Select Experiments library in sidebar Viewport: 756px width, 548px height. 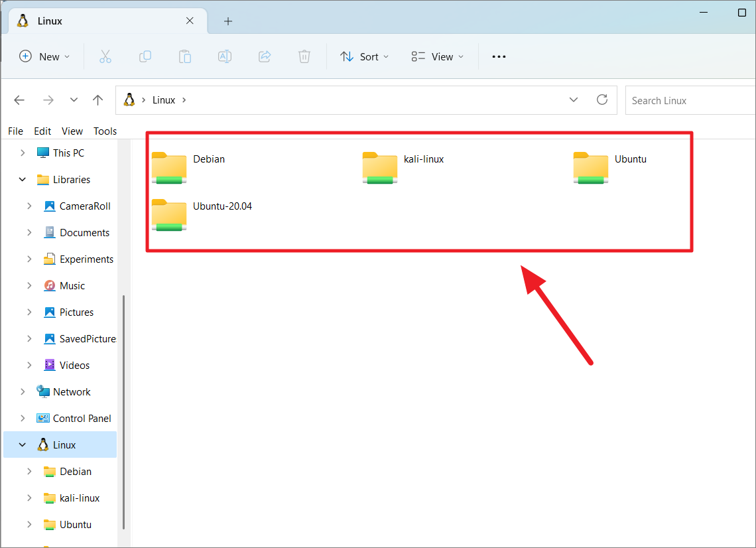(x=86, y=259)
